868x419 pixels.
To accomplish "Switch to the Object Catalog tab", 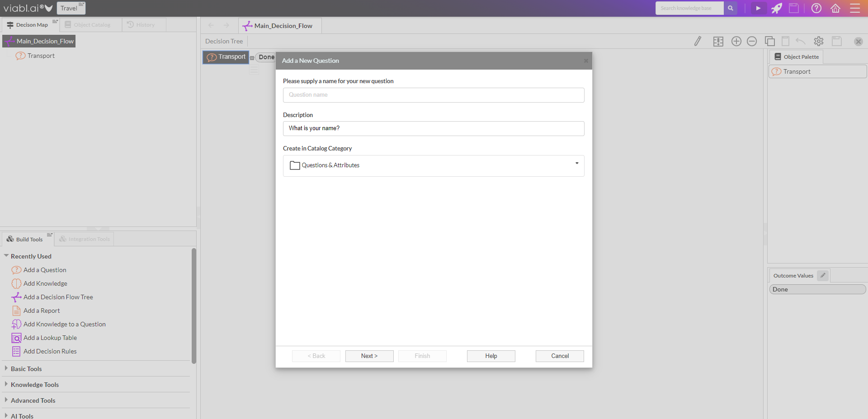I will (90, 25).
